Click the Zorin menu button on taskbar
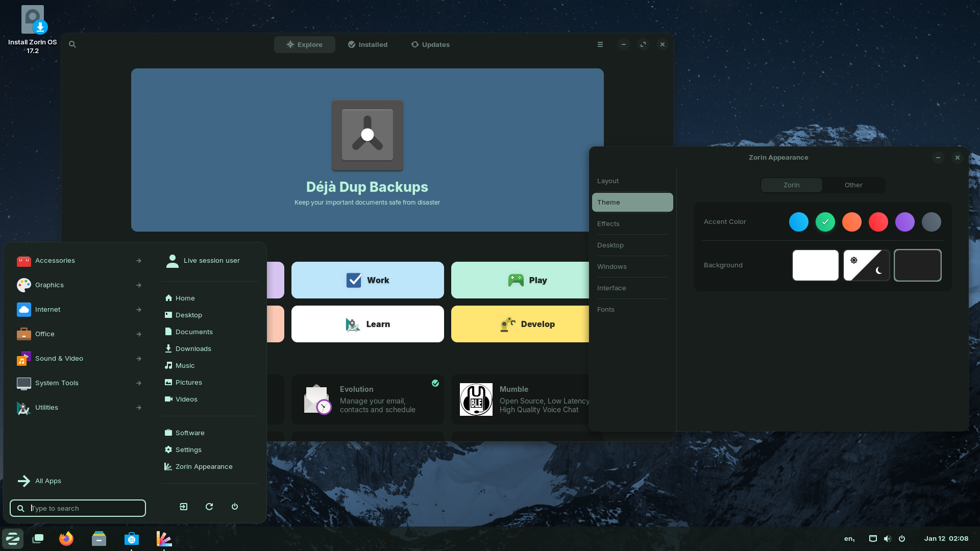Image resolution: width=980 pixels, height=551 pixels. (13, 539)
